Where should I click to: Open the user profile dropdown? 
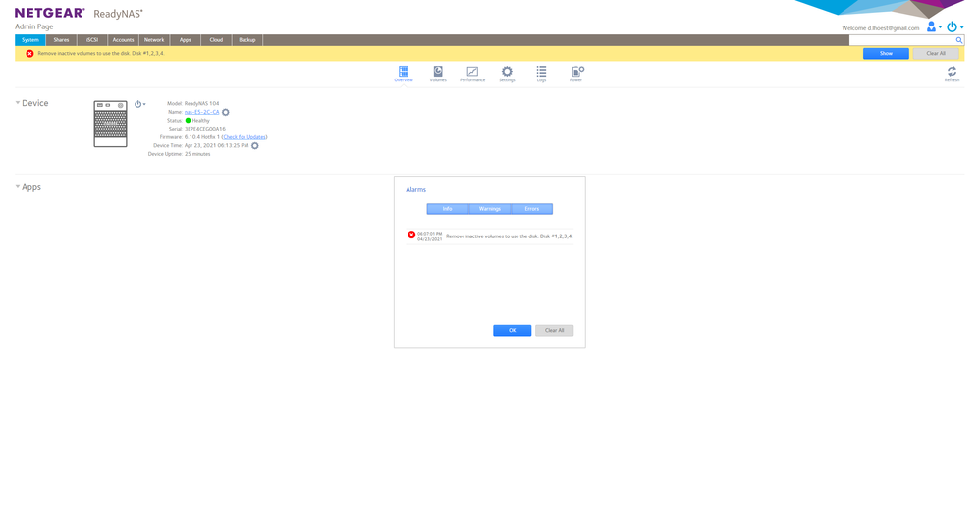[x=935, y=26]
